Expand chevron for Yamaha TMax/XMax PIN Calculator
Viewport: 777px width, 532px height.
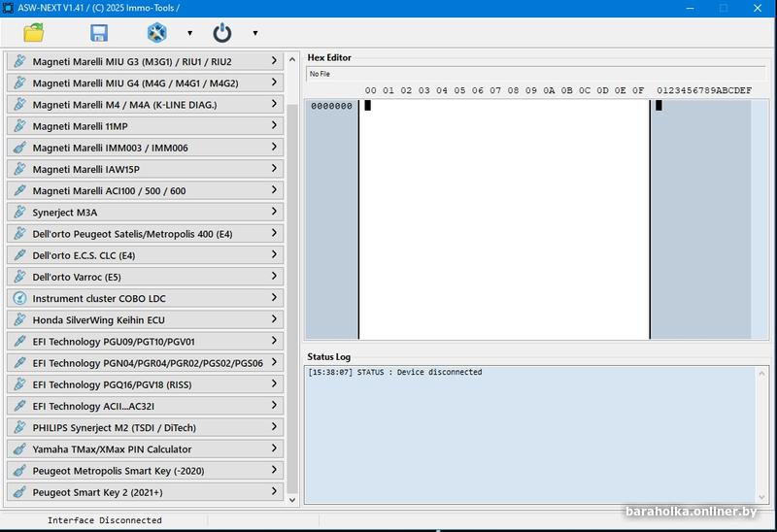click(x=274, y=449)
